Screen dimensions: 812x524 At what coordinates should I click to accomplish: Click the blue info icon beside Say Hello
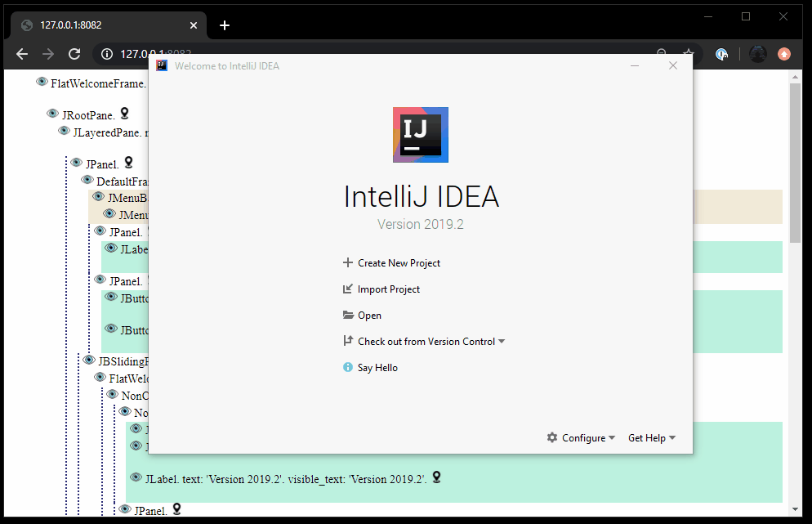click(348, 367)
